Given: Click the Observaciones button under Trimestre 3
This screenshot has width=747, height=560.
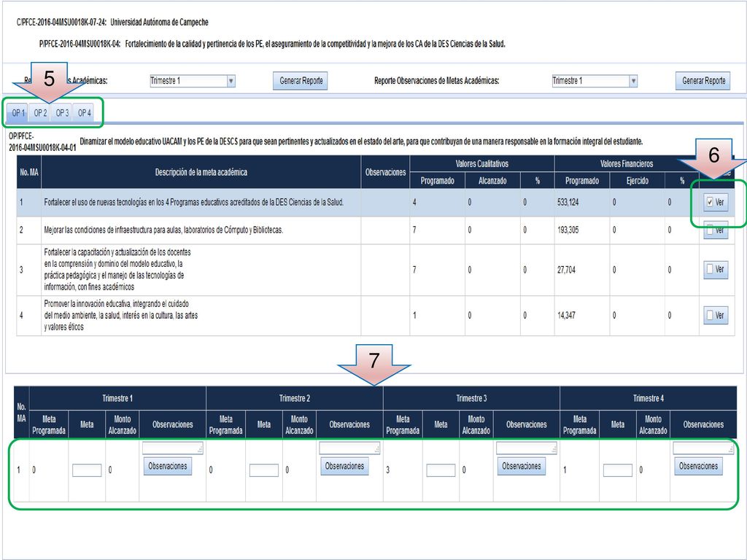Looking at the screenshot, I should (x=522, y=466).
